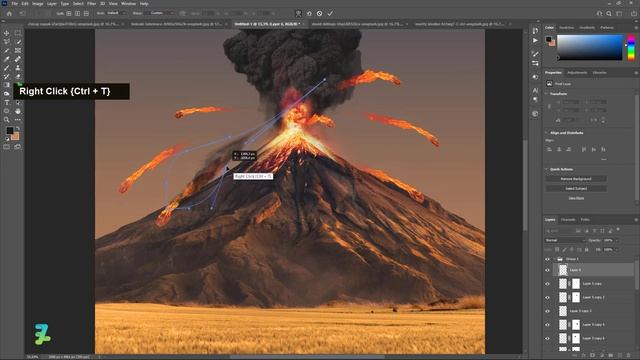Viewport: 640px width, 360px height.
Task: Select the Frame tool
Action: coord(18,51)
